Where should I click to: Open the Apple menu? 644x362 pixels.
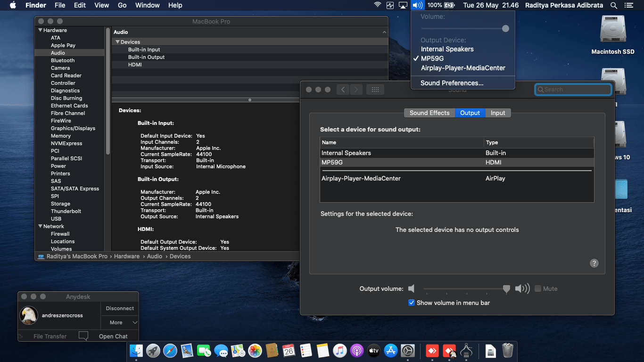13,5
